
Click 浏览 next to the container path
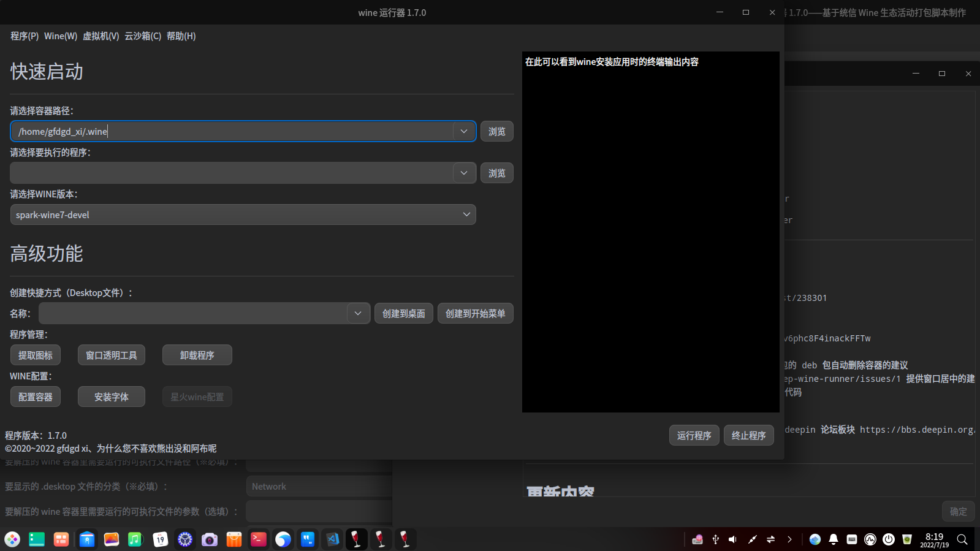click(x=497, y=131)
